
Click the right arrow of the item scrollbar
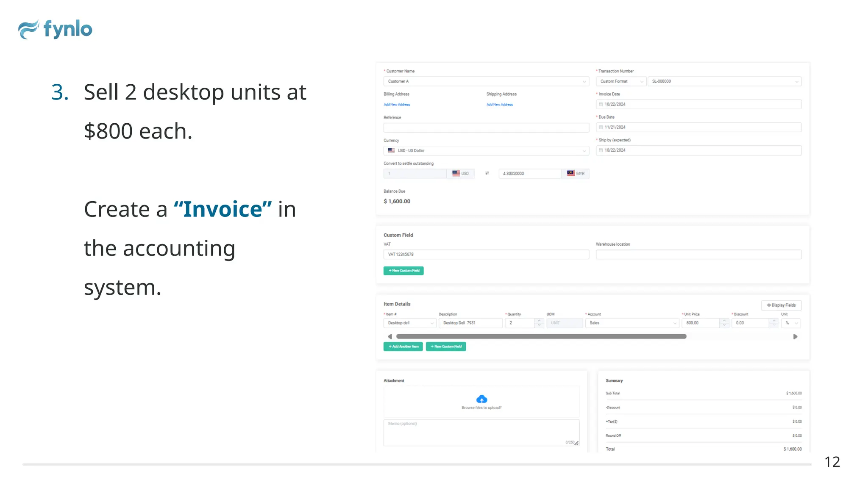[795, 337]
